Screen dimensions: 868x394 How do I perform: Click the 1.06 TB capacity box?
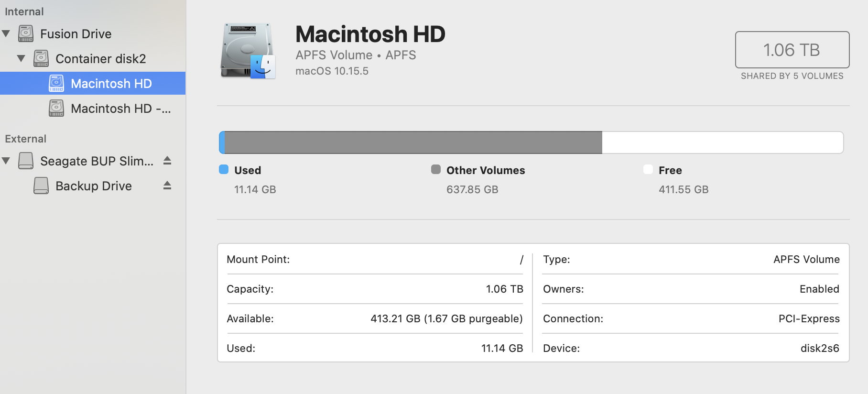792,50
